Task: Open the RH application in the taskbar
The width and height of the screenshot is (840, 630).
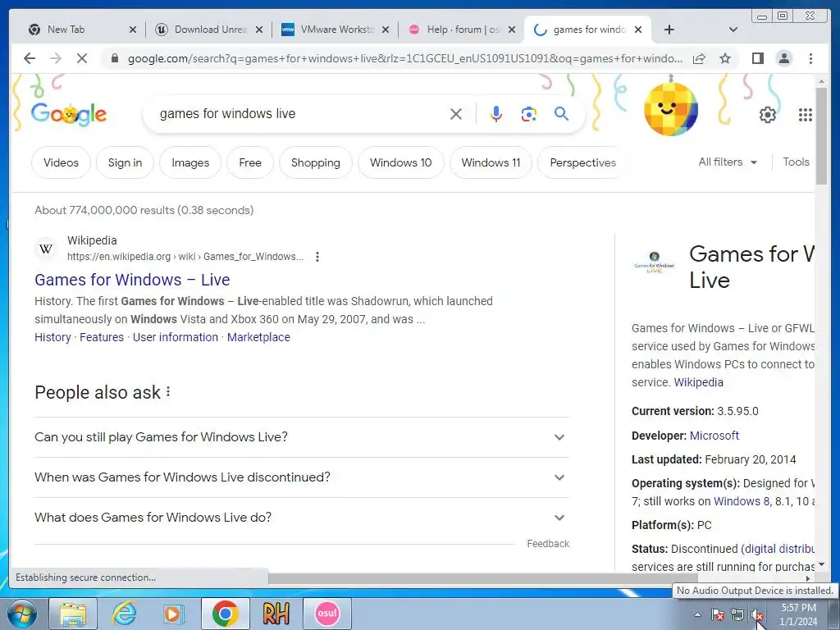Action: pyautogui.click(x=276, y=614)
